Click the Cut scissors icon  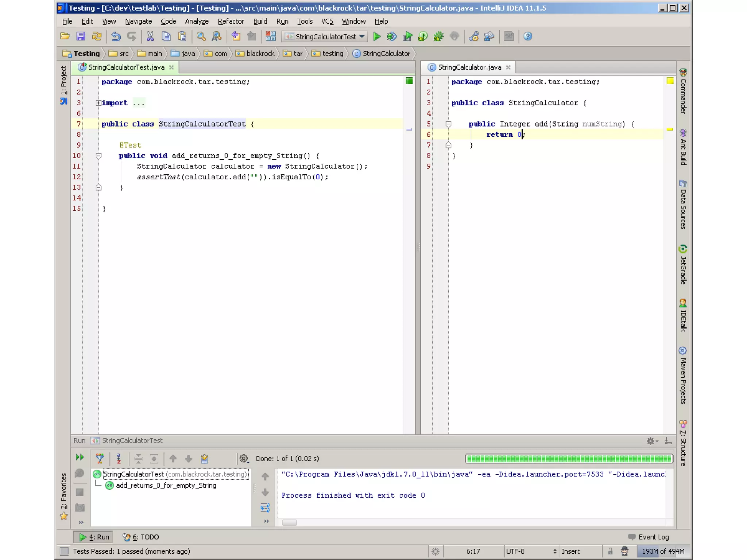(150, 36)
